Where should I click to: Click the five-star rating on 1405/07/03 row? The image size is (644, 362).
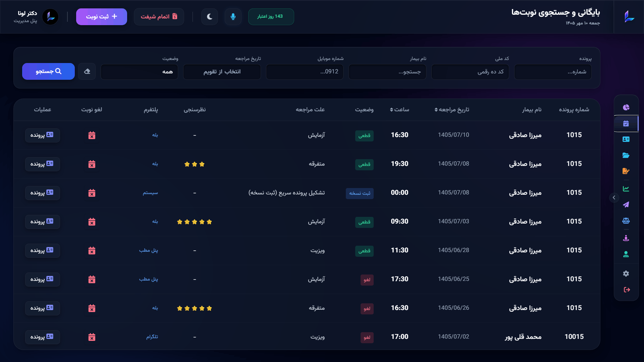tap(195, 222)
